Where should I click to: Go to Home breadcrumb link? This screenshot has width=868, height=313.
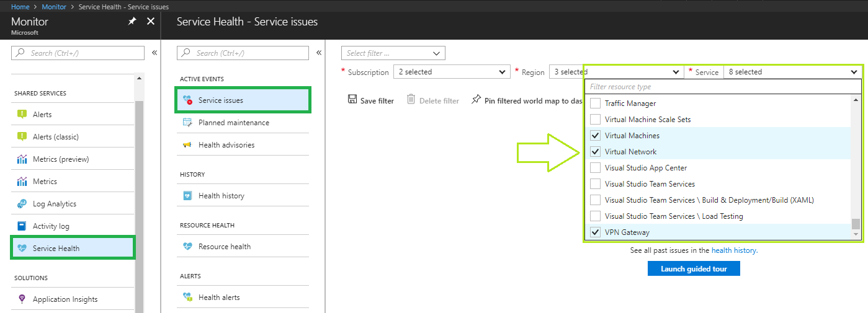20,7
